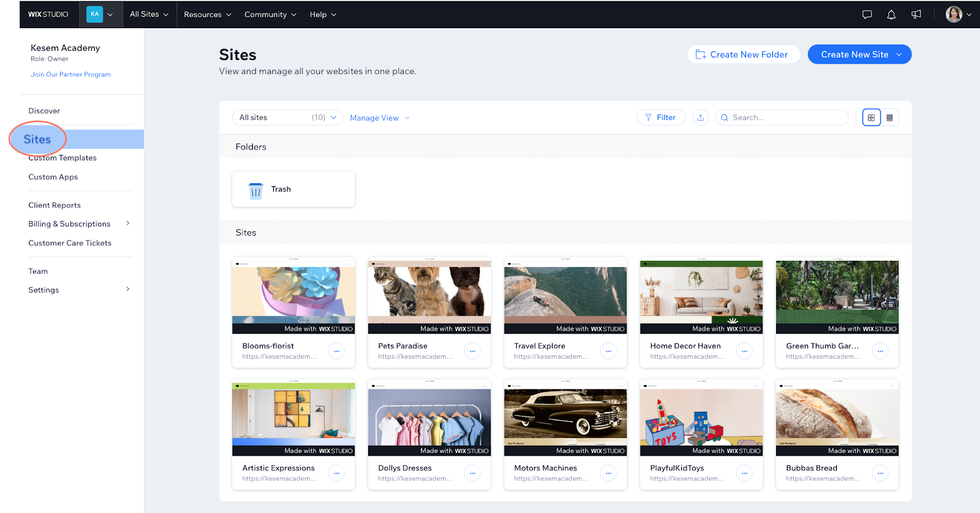Image resolution: width=980 pixels, height=513 pixels.
Task: Open the Community menu
Action: pos(270,15)
